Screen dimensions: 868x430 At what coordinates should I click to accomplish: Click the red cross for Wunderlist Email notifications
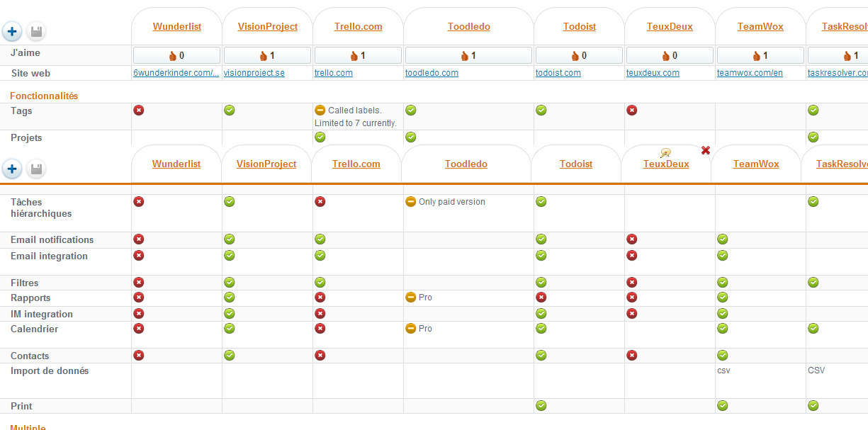click(139, 239)
